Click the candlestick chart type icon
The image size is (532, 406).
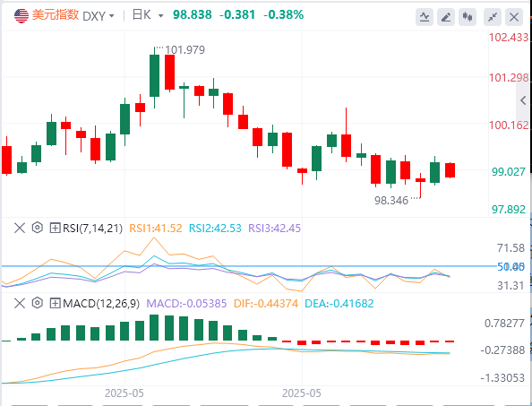(468, 17)
